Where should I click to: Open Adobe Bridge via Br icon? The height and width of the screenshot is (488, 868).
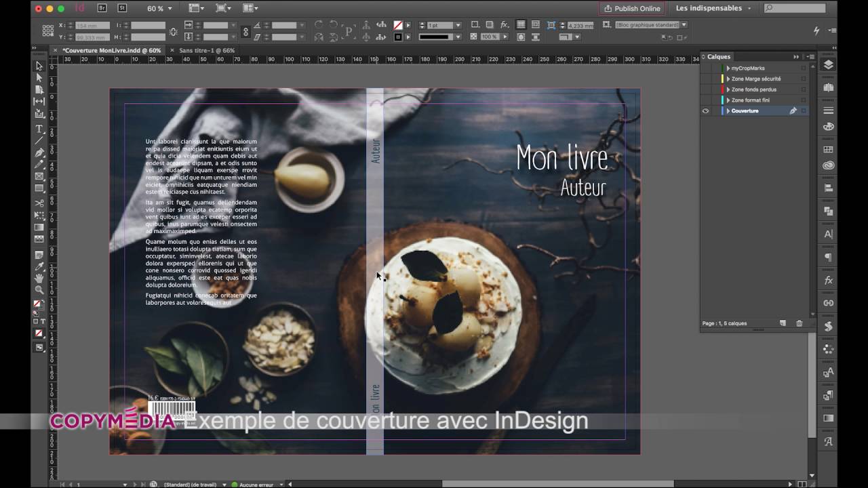coord(102,8)
